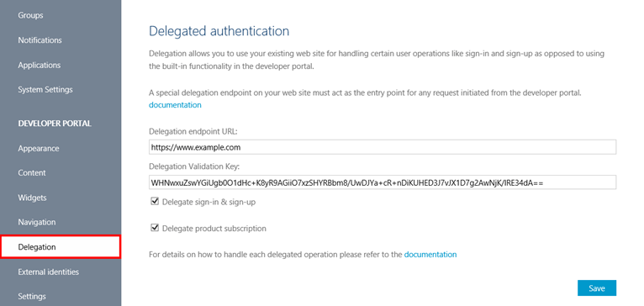Go to Settings at sidebar bottom
The image size is (644, 306).
point(32,297)
